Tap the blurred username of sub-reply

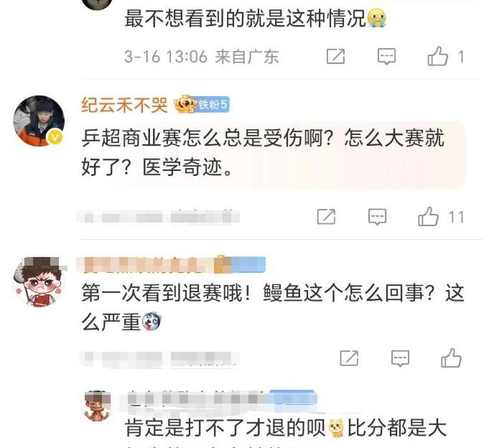pyautogui.click(x=197, y=398)
